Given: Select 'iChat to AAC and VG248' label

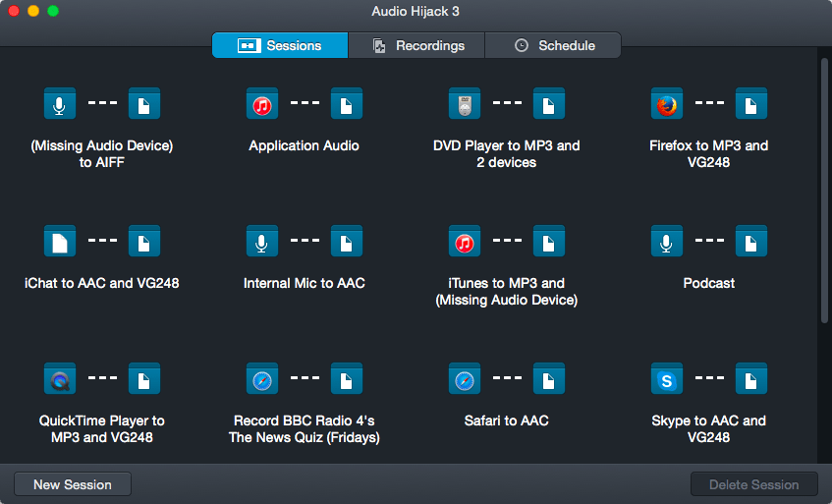Looking at the screenshot, I should [x=102, y=283].
